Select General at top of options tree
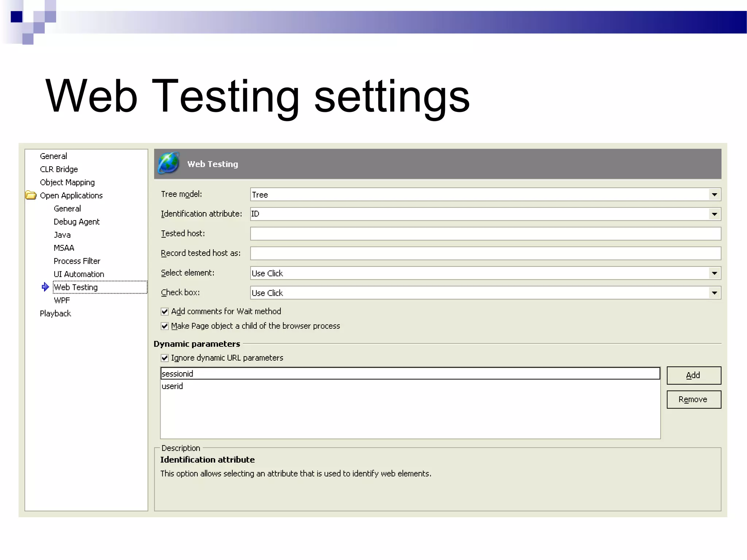The width and height of the screenshot is (747, 560). pyautogui.click(x=54, y=156)
